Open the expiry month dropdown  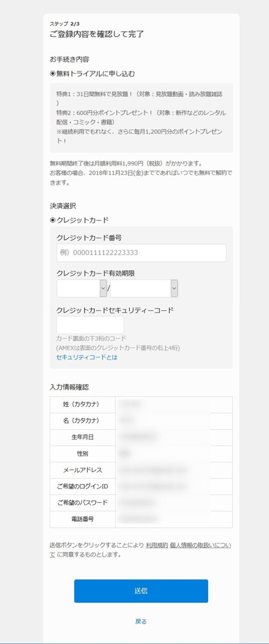pyautogui.click(x=82, y=288)
